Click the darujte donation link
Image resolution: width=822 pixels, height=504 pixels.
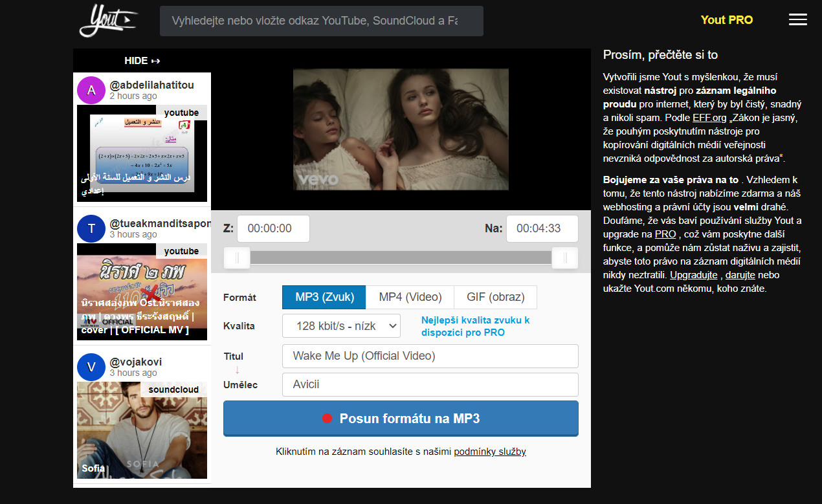click(x=739, y=274)
